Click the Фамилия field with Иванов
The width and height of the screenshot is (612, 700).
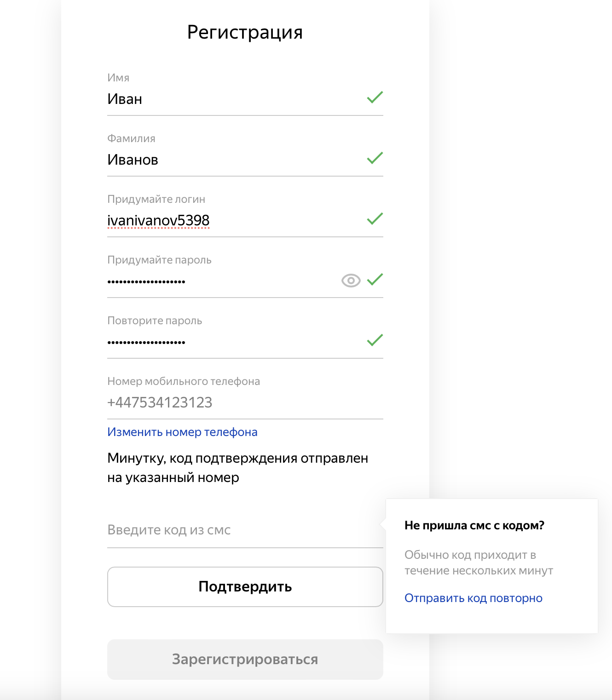point(230,160)
